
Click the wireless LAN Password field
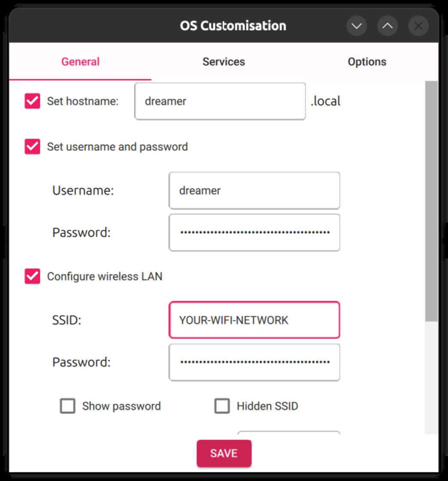coord(254,362)
